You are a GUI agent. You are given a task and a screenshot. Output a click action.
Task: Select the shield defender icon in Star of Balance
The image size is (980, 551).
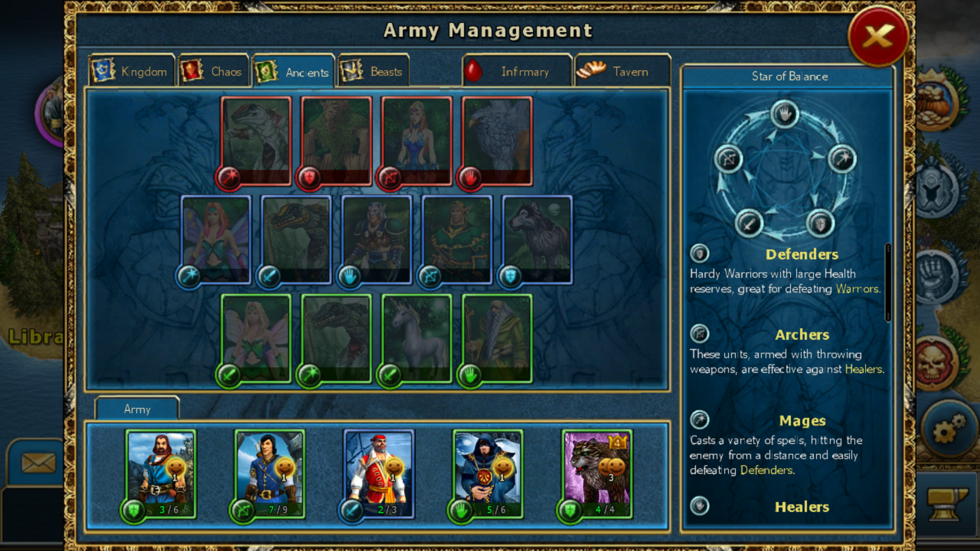click(820, 224)
